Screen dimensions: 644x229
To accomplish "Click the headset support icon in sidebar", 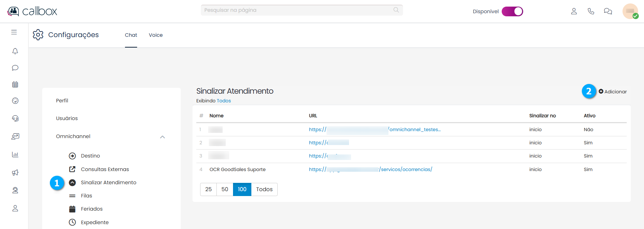I will coord(15,118).
